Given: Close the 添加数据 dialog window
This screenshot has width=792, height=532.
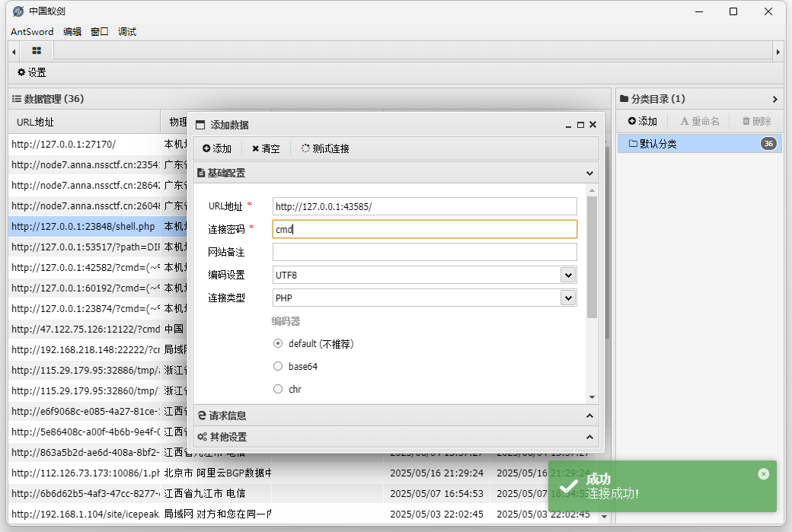Looking at the screenshot, I should point(592,125).
